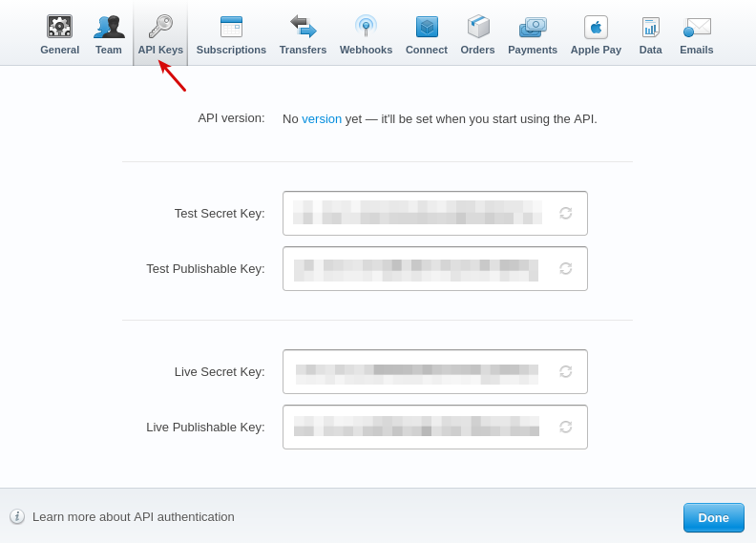This screenshot has height=543, width=756.
Task: Select the Live Publishable Key field
Action: tap(435, 427)
